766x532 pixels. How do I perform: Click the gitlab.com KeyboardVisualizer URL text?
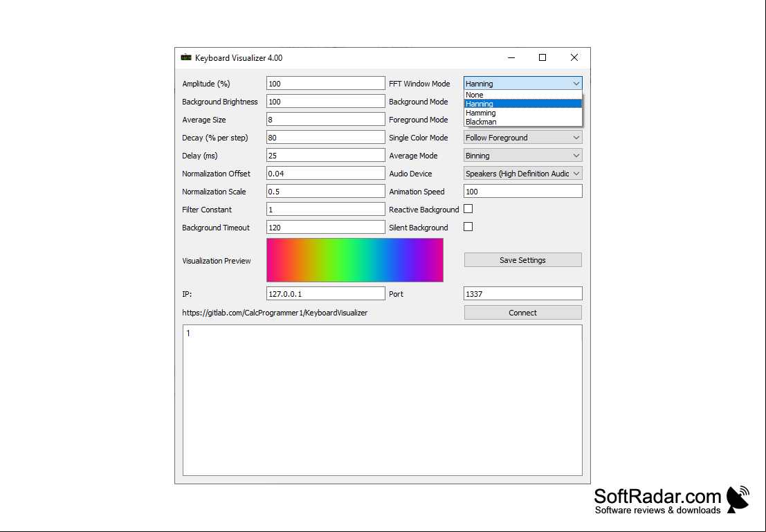pos(275,313)
